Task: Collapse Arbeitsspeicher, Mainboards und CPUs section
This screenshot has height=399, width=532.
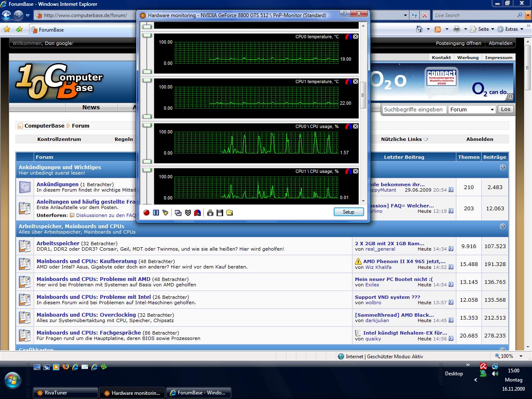Action: 502,227
